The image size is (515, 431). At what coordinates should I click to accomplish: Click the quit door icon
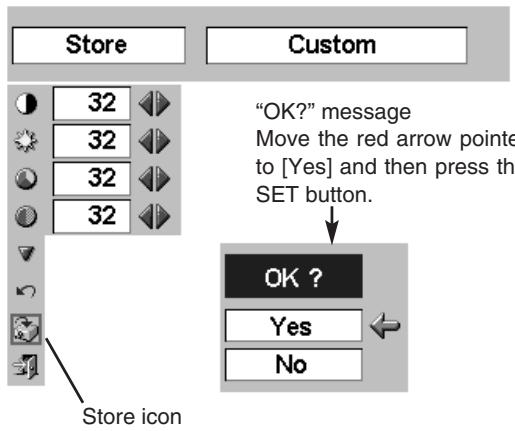(26, 366)
